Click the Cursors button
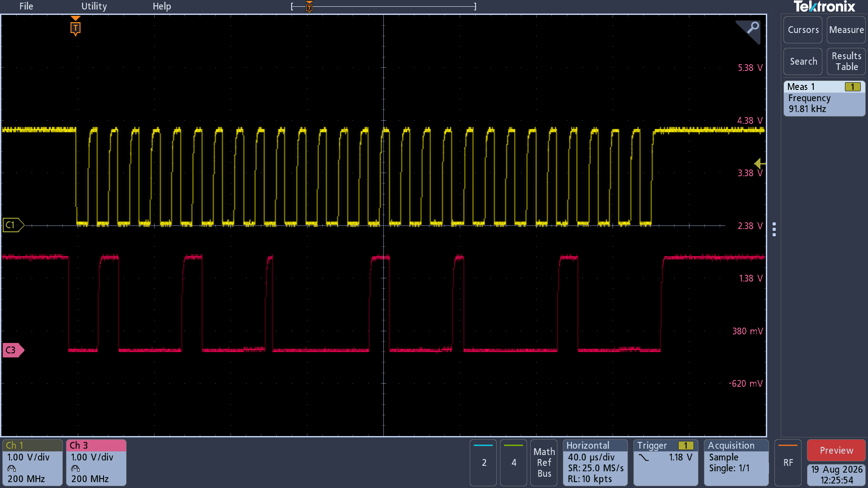This screenshot has width=868, height=488. coord(803,30)
